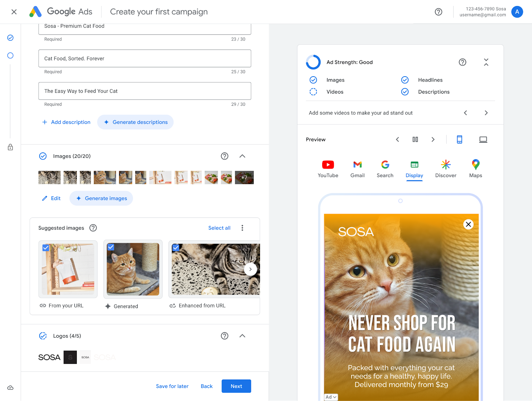Screen dimensions: 532x401
Task: Collapse the Ad Strength panel
Action: click(x=486, y=62)
